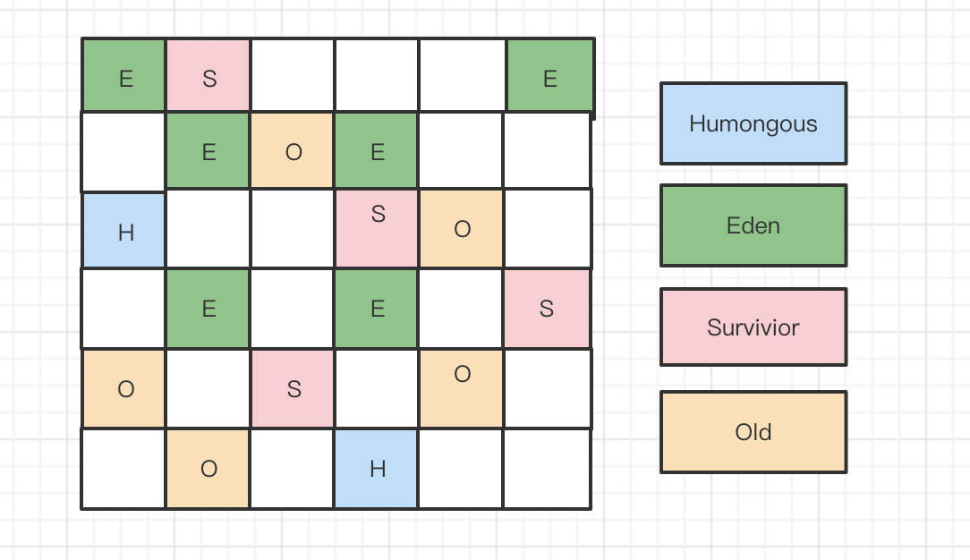Select the pink S cell in the fifth row
This screenshot has height=560, width=970.
[292, 388]
